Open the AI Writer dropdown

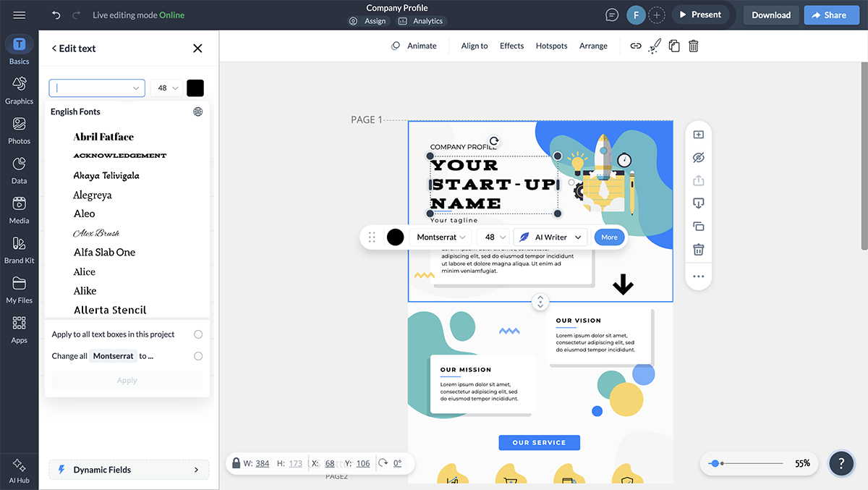550,237
